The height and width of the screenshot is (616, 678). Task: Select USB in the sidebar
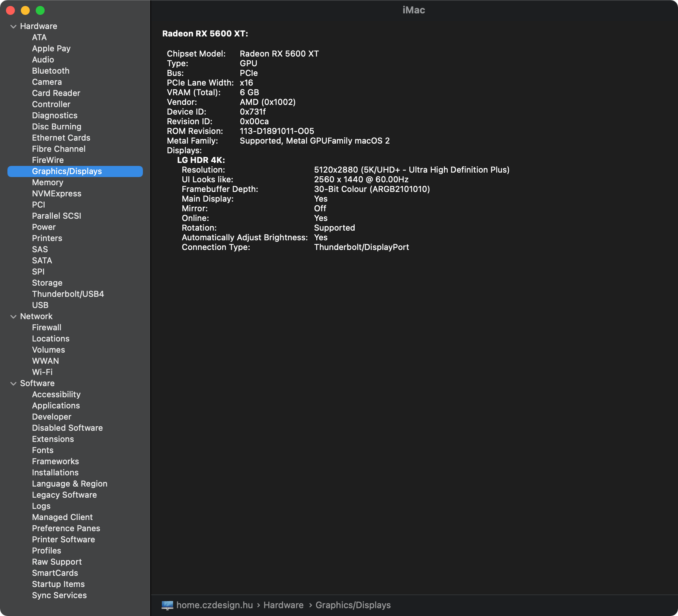(x=40, y=305)
